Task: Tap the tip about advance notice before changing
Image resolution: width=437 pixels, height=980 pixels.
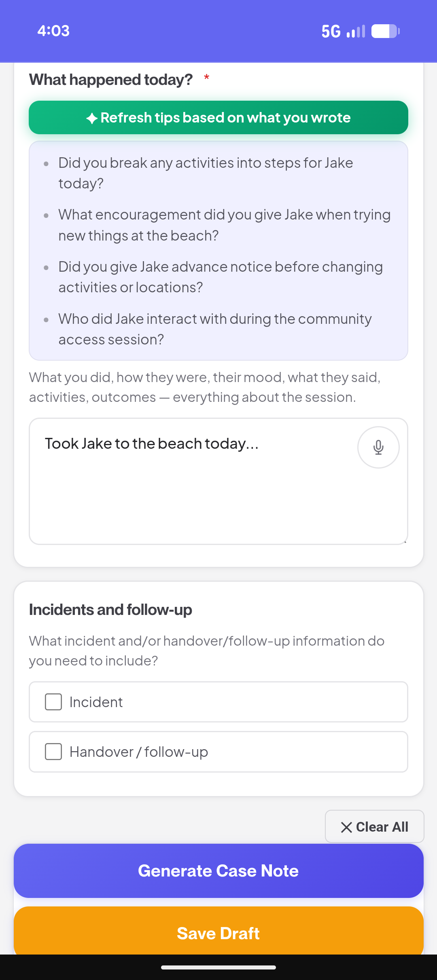Action: 220,277
